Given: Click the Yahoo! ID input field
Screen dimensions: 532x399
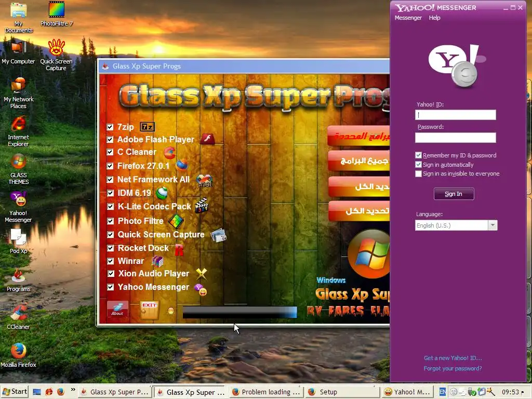Looking at the screenshot, I should [x=455, y=115].
